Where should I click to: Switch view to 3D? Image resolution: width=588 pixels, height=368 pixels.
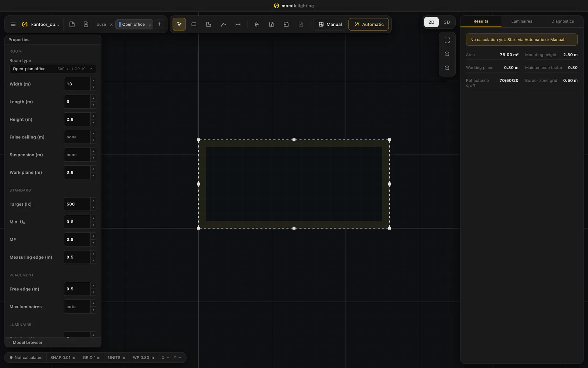pyautogui.click(x=447, y=22)
